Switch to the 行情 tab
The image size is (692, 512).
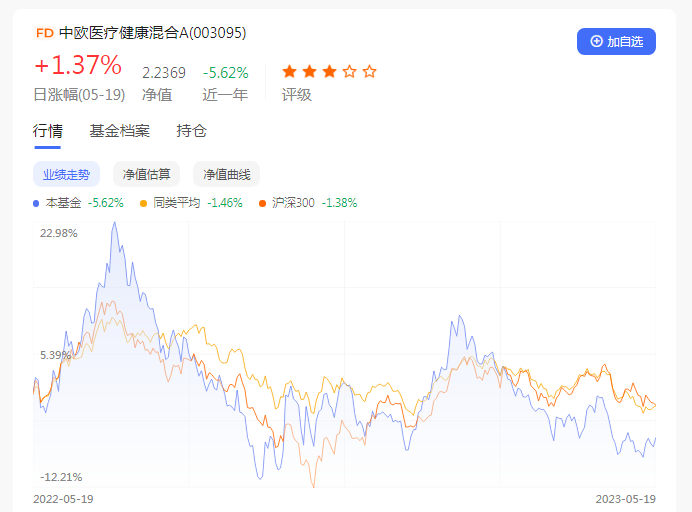47,131
